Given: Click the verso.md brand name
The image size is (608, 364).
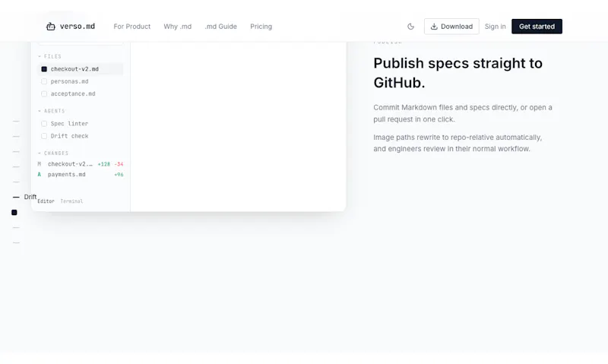Looking at the screenshot, I should click(x=78, y=27).
